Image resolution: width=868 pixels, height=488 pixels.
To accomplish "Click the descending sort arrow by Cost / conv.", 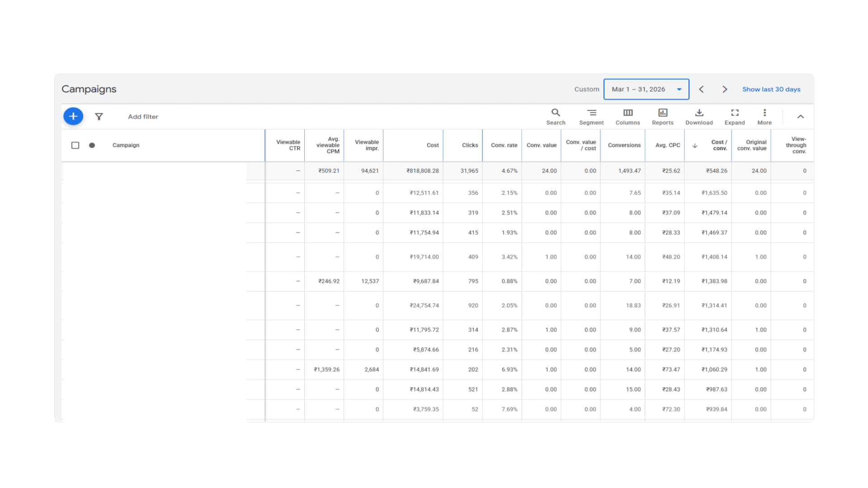I will click(x=695, y=145).
